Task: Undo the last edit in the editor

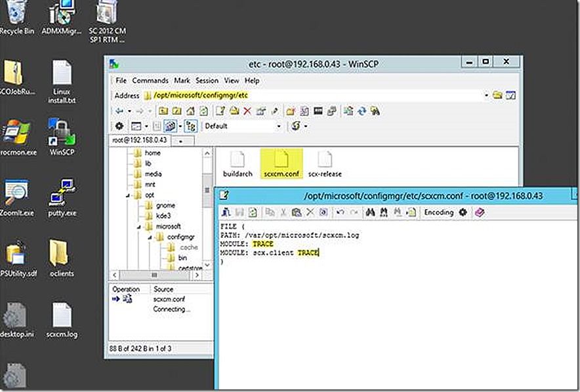Action: point(341,212)
